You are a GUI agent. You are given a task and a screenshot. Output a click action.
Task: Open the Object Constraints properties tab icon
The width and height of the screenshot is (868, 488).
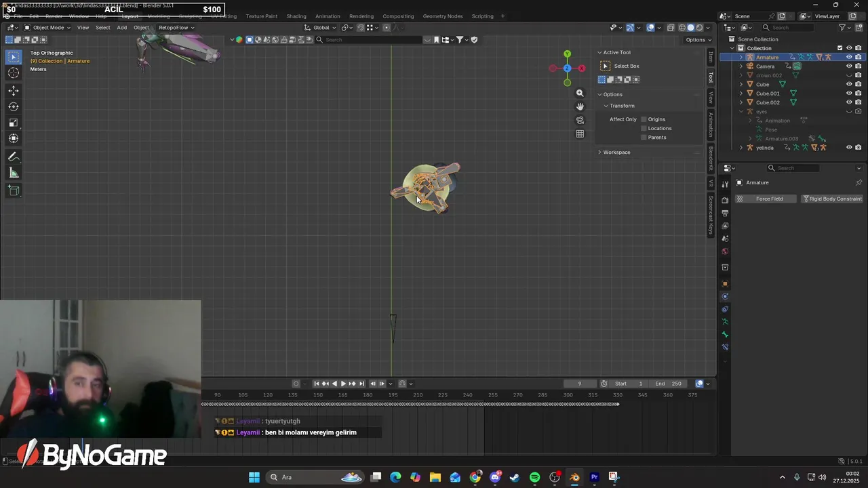click(725, 309)
